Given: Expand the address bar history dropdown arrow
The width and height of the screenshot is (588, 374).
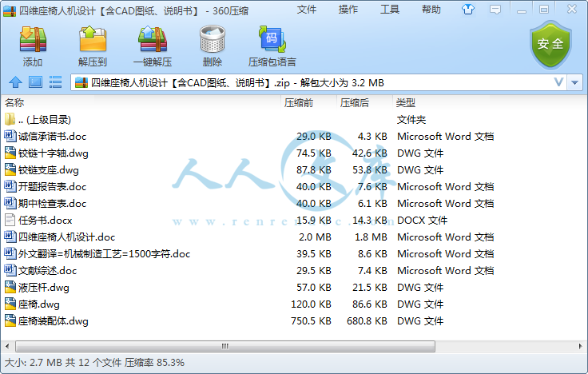Looking at the screenshot, I should (575, 82).
